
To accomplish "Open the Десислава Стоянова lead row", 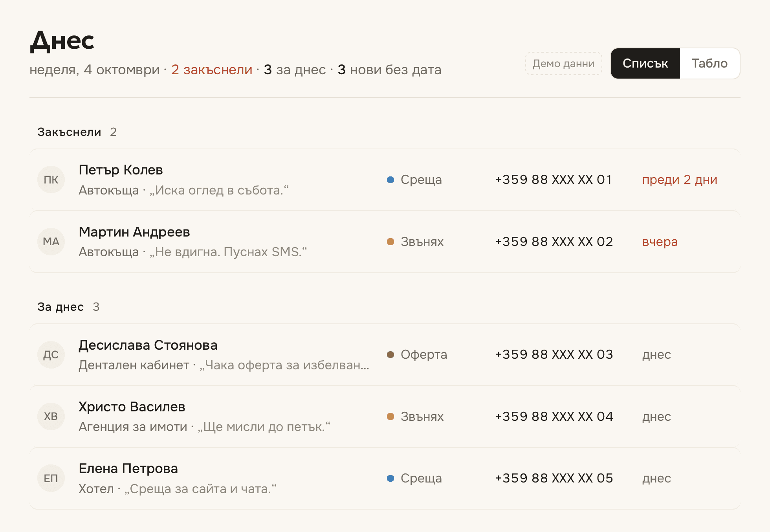I will (x=385, y=354).
